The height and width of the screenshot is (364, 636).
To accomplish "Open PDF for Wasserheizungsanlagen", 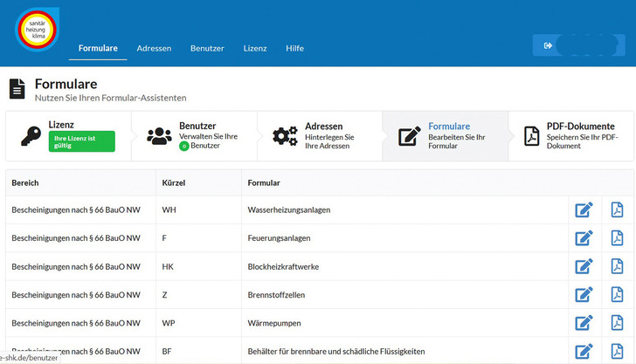I will (x=617, y=210).
